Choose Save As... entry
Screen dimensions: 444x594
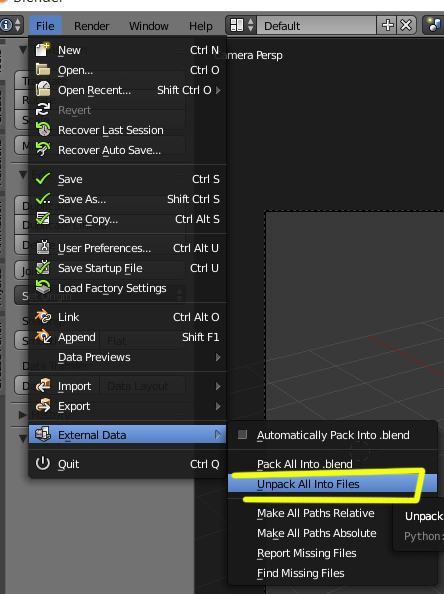point(127,199)
